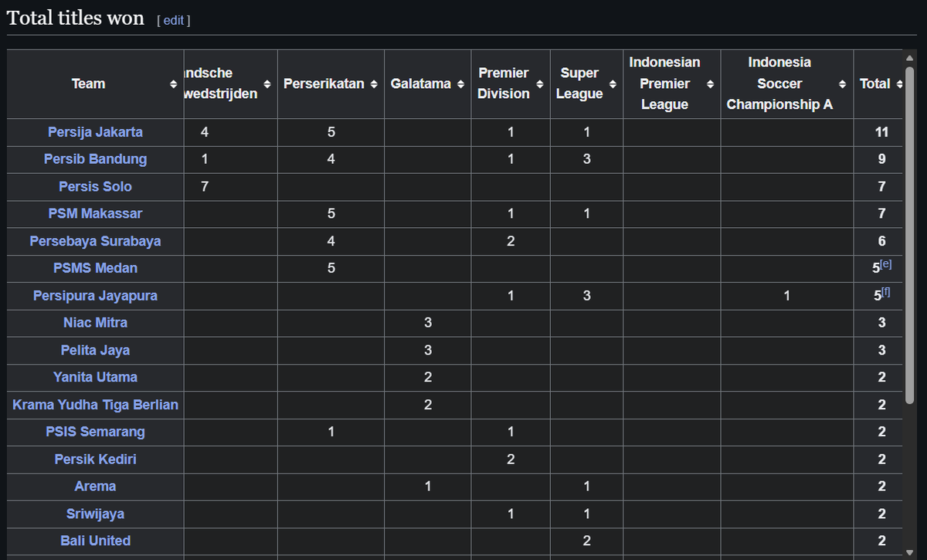The width and height of the screenshot is (927, 560).
Task: Open footnote [f] in Persipura Jayapura total
Action: (x=886, y=292)
